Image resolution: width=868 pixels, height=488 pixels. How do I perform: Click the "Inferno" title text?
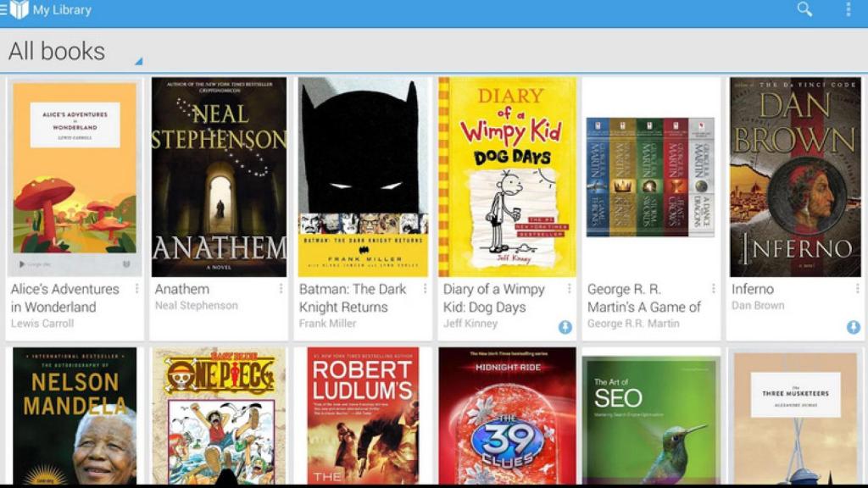[753, 289]
